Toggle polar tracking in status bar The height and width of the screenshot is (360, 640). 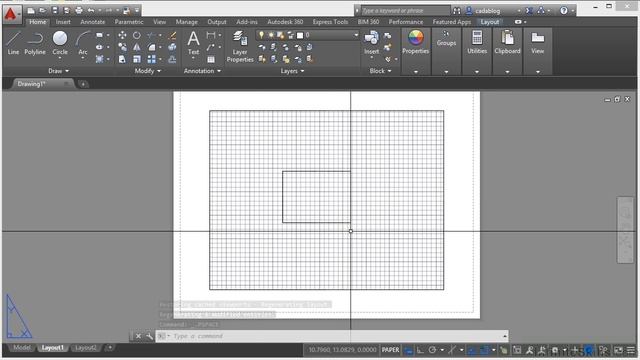click(x=432, y=350)
